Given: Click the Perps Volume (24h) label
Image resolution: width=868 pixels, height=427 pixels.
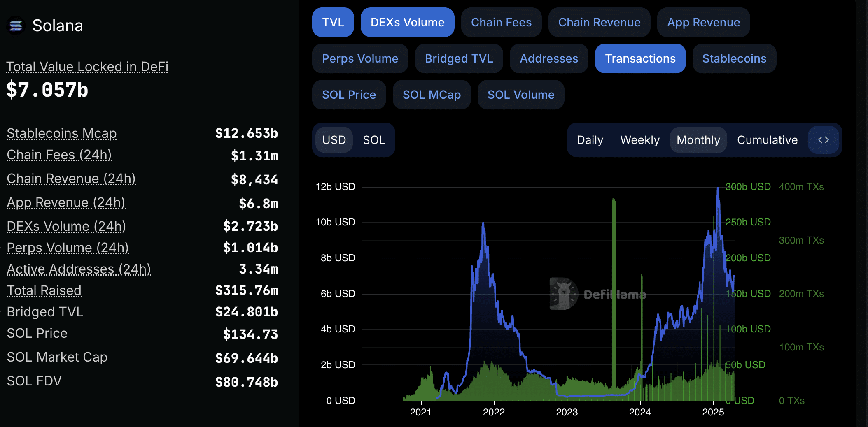Looking at the screenshot, I should tap(68, 248).
